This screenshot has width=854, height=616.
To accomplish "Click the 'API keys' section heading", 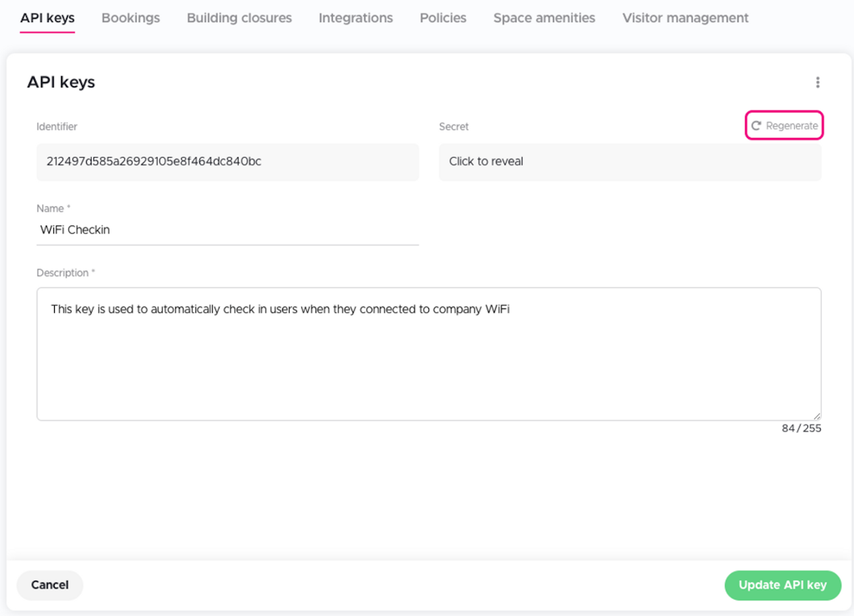I will click(61, 82).
